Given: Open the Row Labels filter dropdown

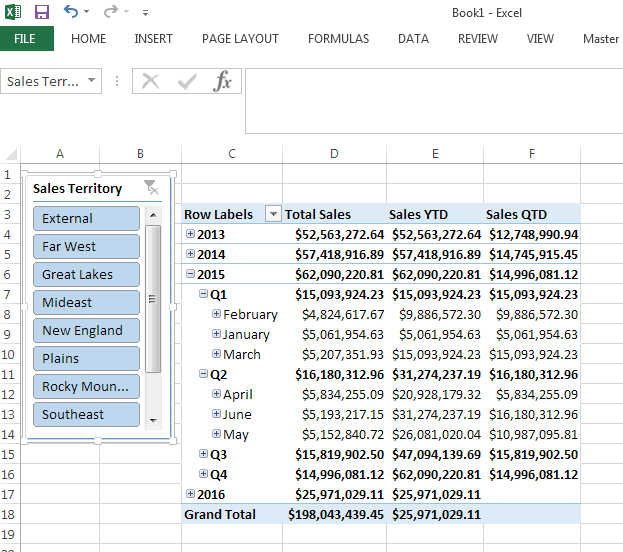Looking at the screenshot, I should click(x=272, y=214).
